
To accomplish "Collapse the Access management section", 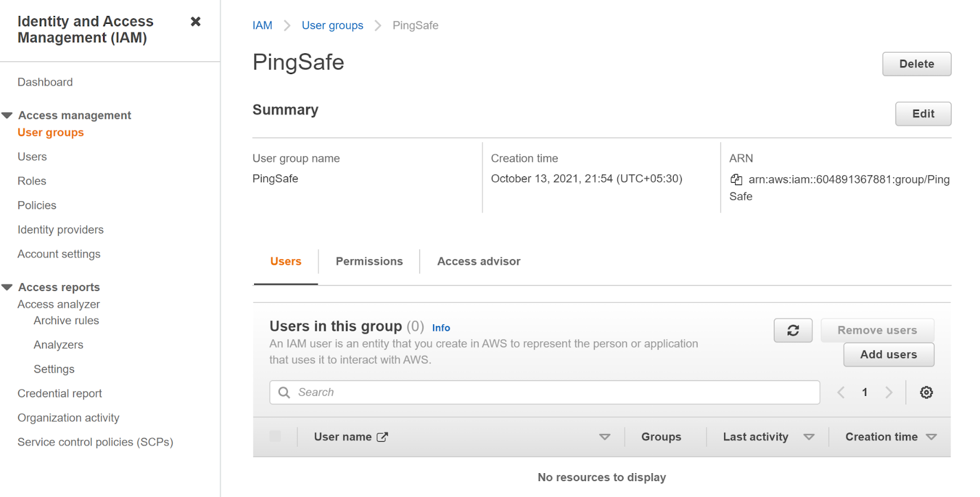I will click(x=7, y=115).
